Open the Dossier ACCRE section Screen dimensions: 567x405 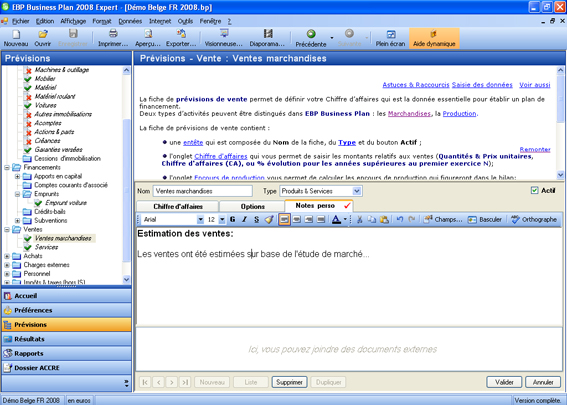point(67,368)
